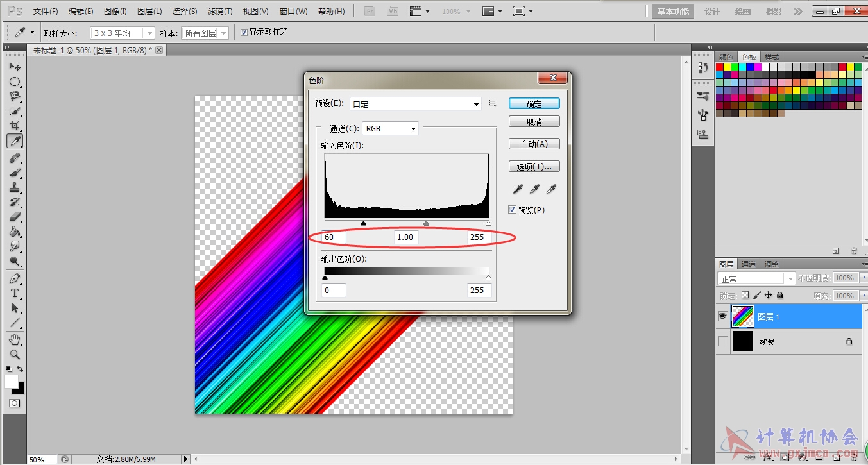Toggle lock image pixels brush icon
The height and width of the screenshot is (465, 868).
[x=757, y=296]
